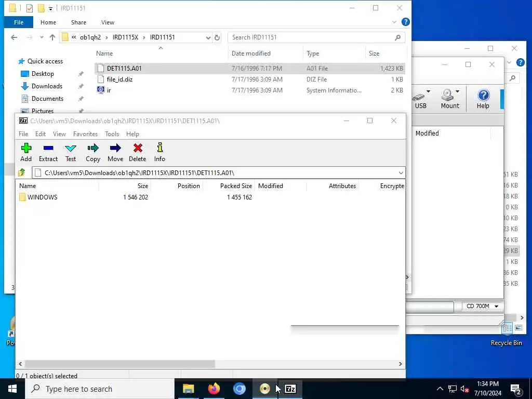Open the 7-Zip Tools menu
This screenshot has height=399, width=532.
112,134
